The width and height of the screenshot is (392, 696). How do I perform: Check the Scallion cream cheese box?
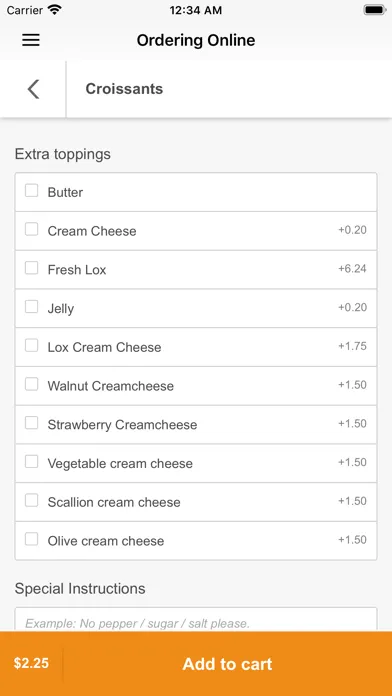point(32,501)
